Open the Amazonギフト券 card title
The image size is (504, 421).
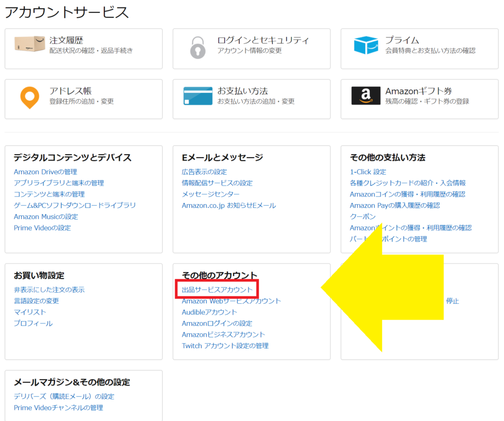click(x=419, y=91)
